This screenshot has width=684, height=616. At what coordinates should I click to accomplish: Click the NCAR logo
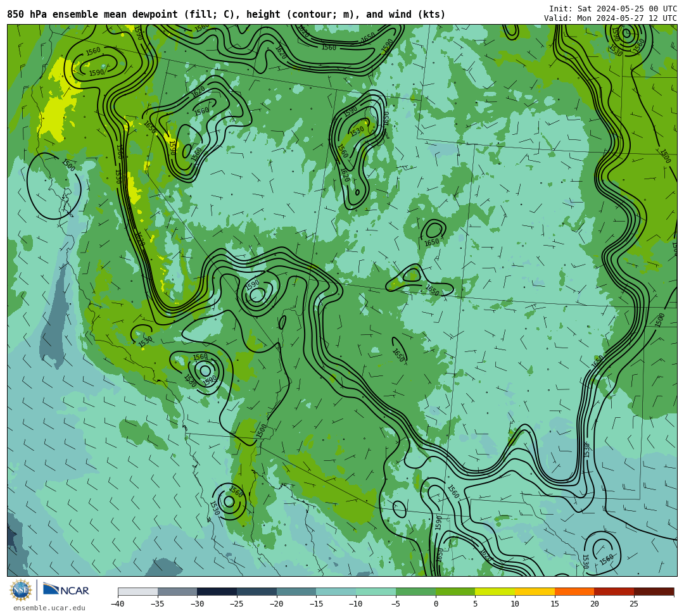(x=66, y=589)
